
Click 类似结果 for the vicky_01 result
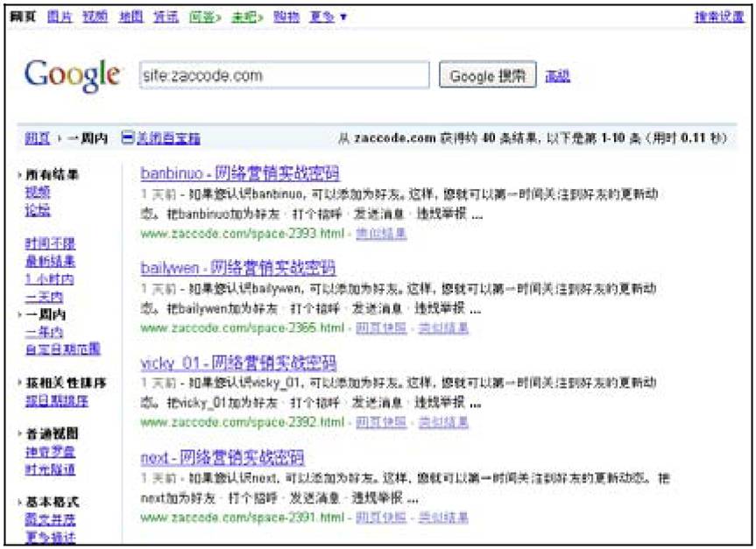point(443,423)
